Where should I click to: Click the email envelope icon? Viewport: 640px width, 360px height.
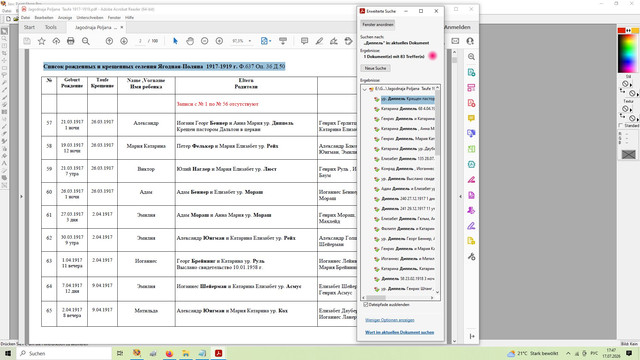(455, 41)
